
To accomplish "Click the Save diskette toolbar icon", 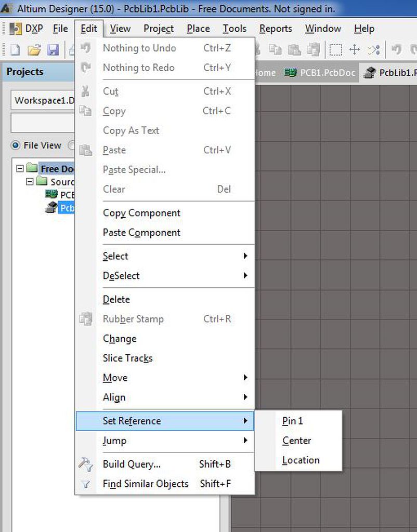I will pos(53,50).
